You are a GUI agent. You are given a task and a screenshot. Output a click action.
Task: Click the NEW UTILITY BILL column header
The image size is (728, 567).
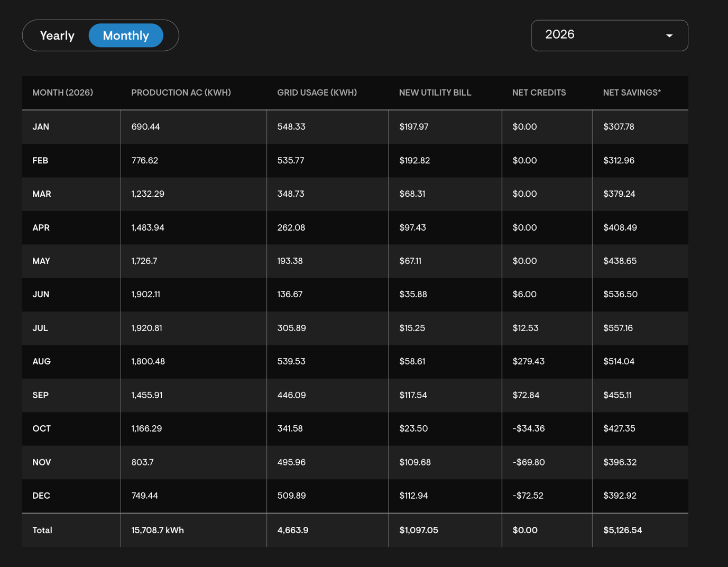pos(435,93)
